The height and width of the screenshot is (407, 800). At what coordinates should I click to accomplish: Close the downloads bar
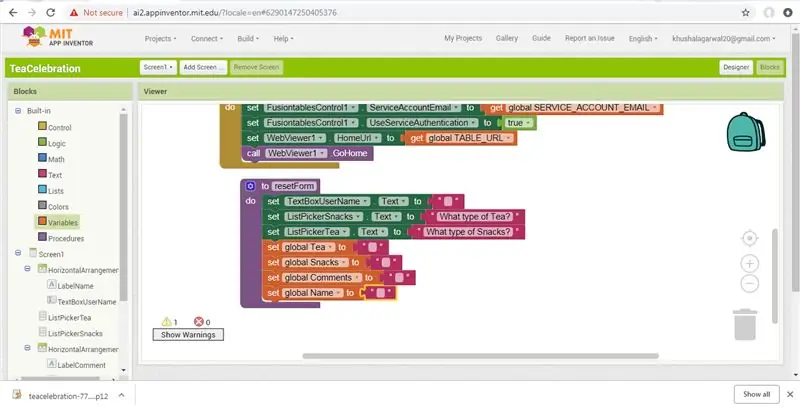(x=790, y=394)
